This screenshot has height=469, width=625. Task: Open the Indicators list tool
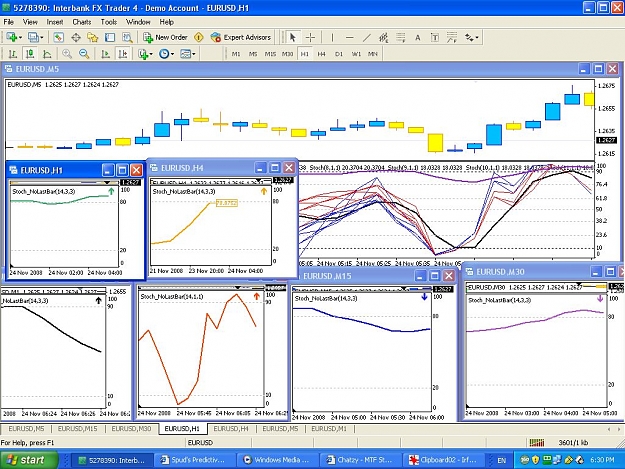coord(143,53)
